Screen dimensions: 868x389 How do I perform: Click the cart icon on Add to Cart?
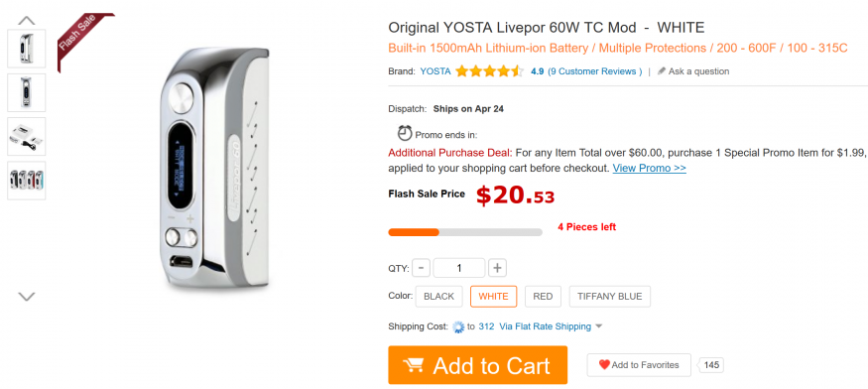click(x=414, y=365)
